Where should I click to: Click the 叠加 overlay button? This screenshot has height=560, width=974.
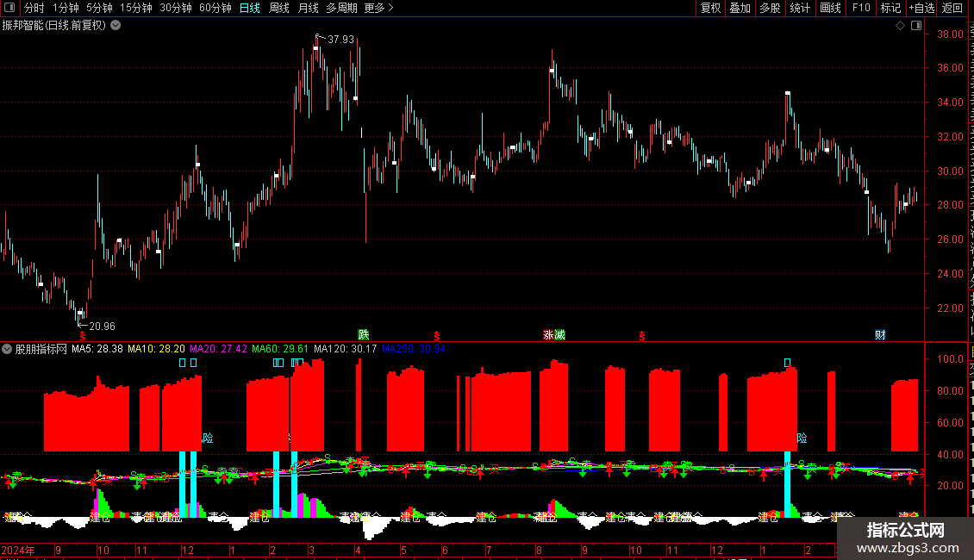pyautogui.click(x=740, y=8)
